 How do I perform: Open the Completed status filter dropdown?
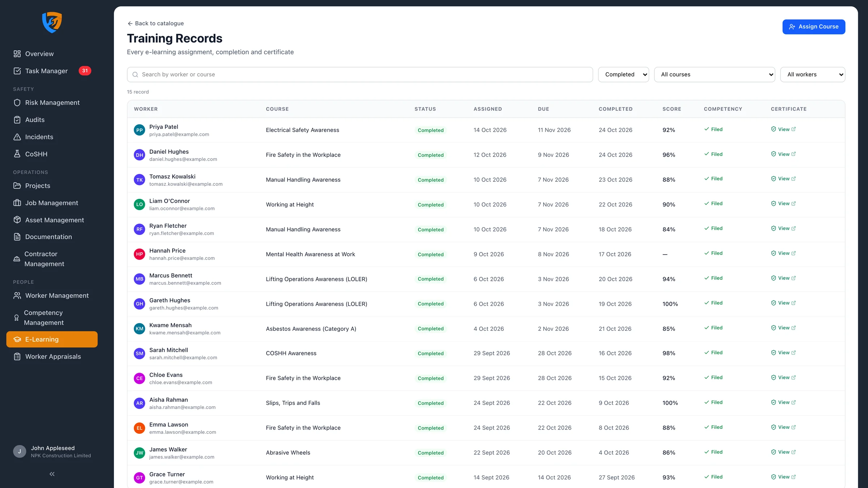point(624,74)
